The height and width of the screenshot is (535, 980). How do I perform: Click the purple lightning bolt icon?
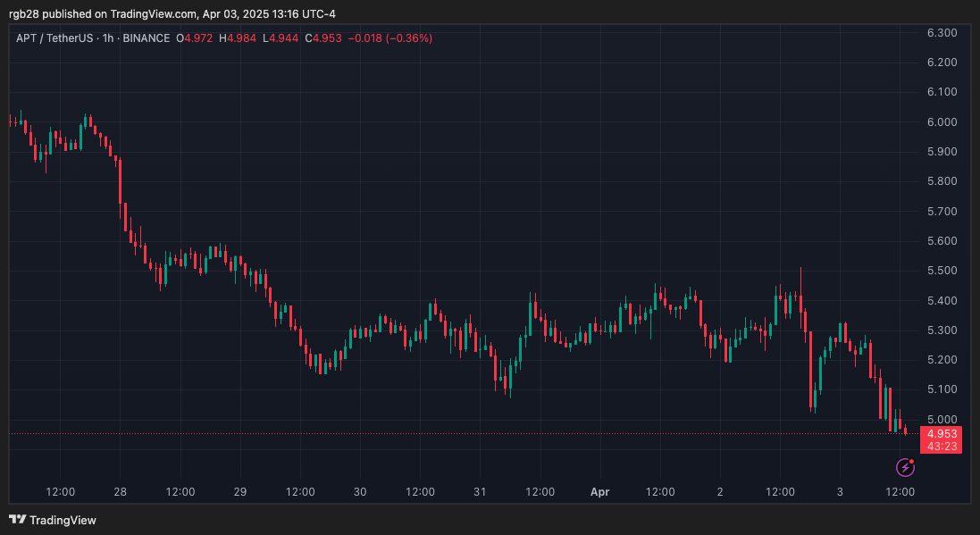(906, 466)
